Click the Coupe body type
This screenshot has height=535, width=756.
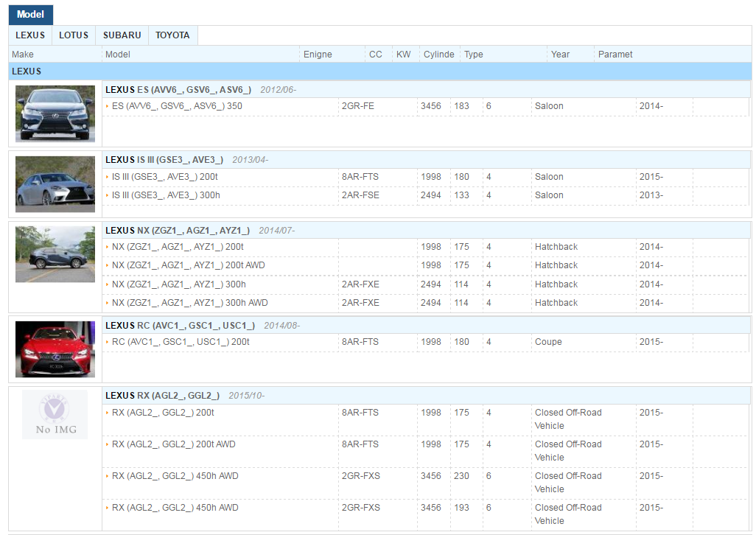click(x=548, y=342)
